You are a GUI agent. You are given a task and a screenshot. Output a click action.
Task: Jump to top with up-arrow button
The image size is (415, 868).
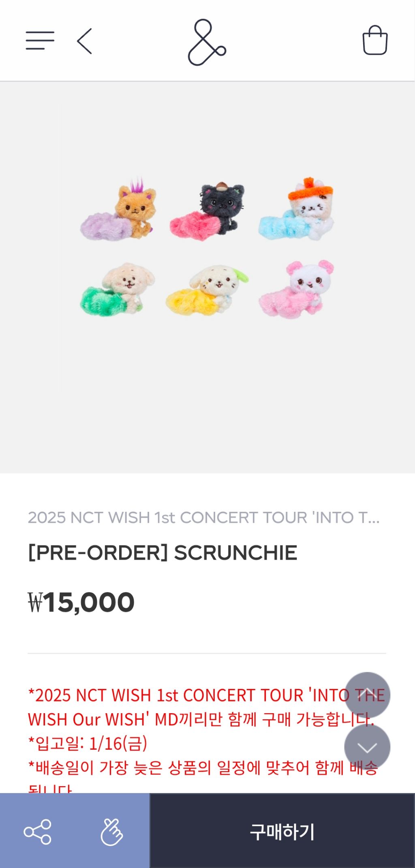pyautogui.click(x=367, y=695)
